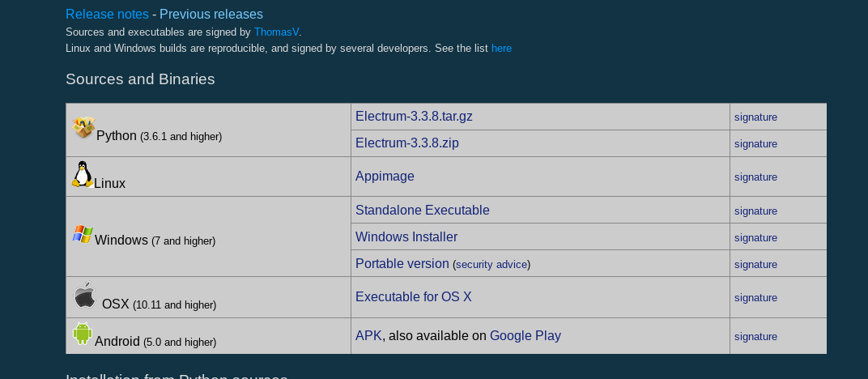Click the 'Windows (7 and higher)' label

155,241
